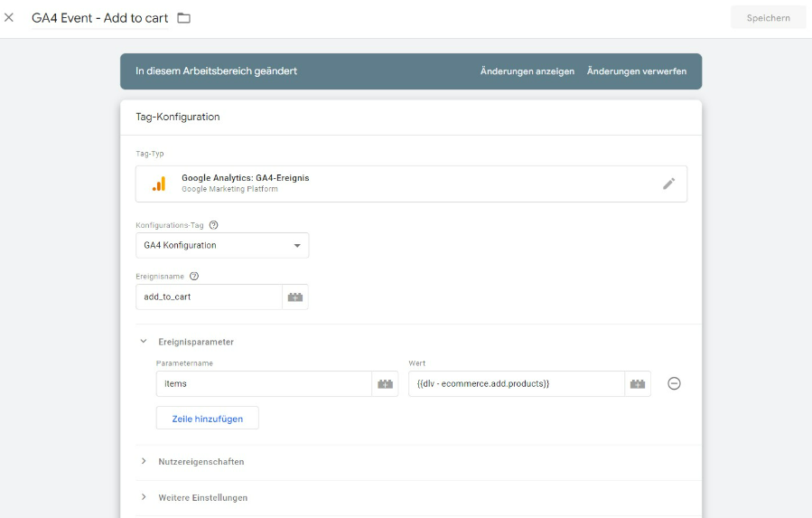The image size is (812, 518).
Task: Click the dlv - ecommerce.add.products value field
Action: point(517,383)
